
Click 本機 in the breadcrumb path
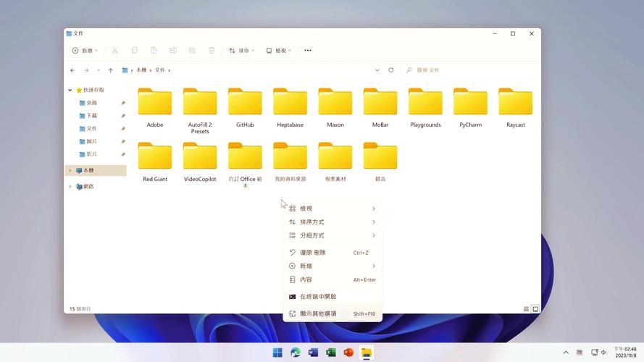141,70
